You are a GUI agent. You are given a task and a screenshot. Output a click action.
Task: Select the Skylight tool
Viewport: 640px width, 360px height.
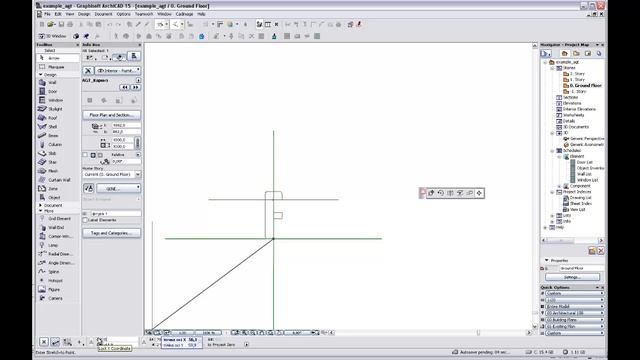point(58,109)
